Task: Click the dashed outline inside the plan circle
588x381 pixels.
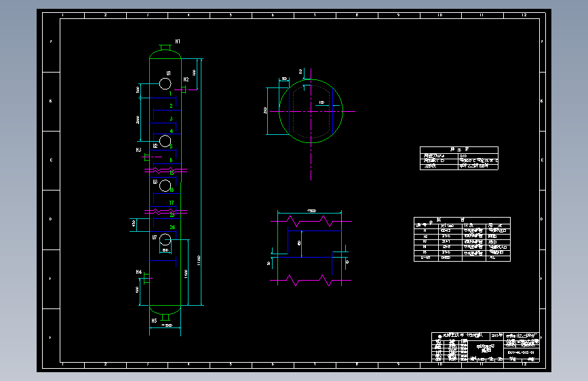Action: 311,111
